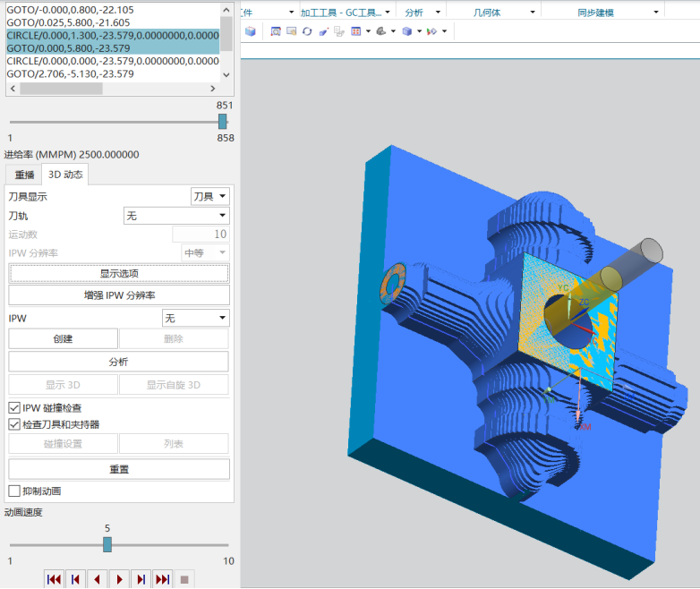Image resolution: width=700 pixels, height=589 pixels.
Task: Click the greyed snap view icon
Action: (x=339, y=31)
